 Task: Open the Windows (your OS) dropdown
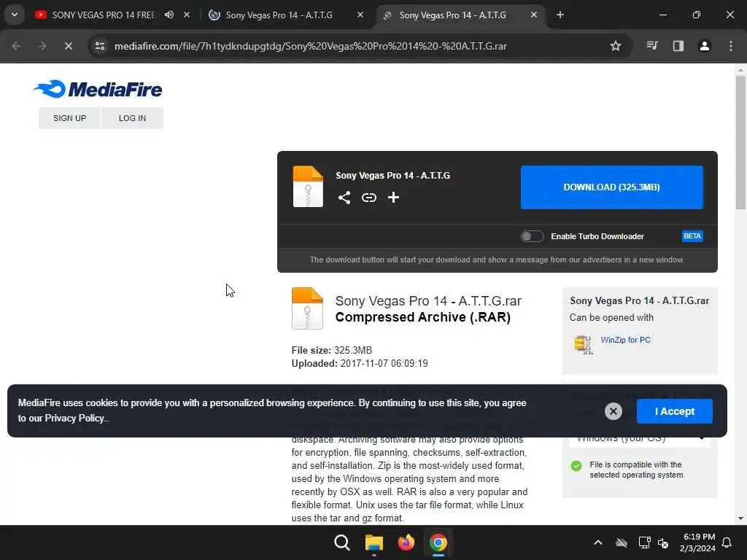point(640,437)
